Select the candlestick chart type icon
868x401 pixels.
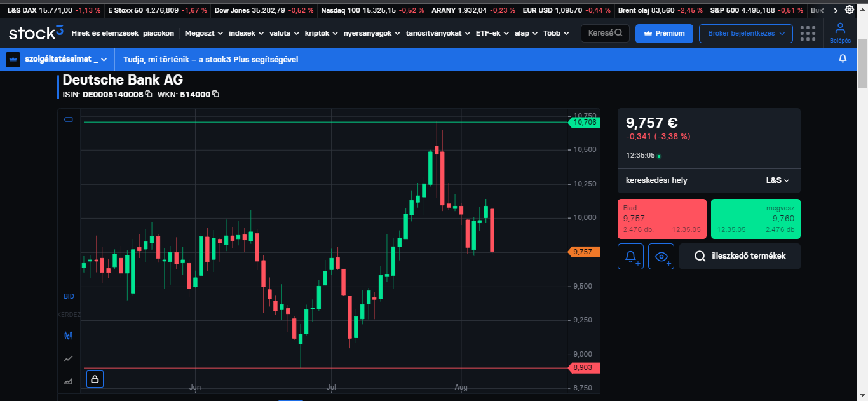tap(69, 335)
